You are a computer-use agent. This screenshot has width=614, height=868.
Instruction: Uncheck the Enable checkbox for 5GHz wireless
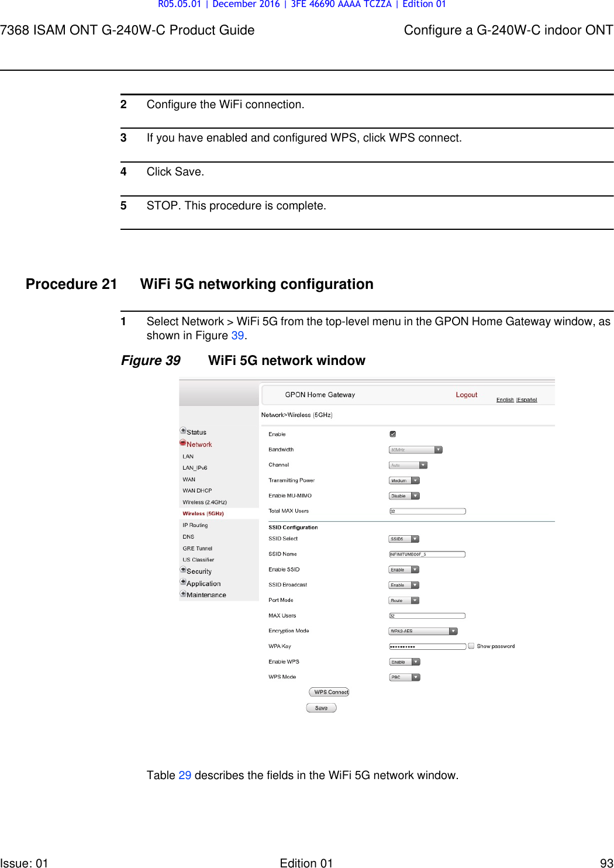[393, 434]
